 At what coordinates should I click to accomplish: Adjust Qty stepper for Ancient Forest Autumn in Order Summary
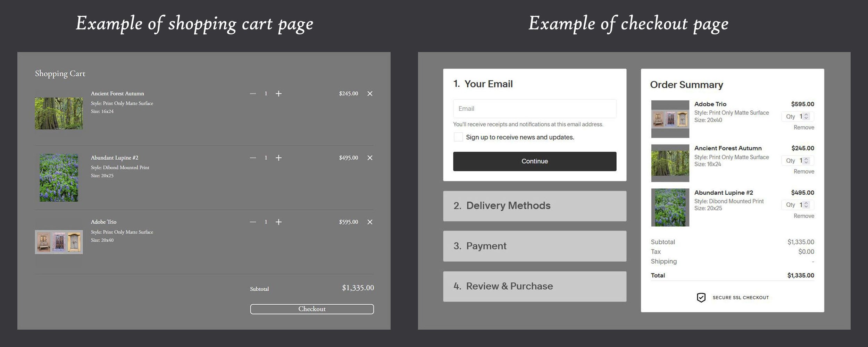(806, 161)
